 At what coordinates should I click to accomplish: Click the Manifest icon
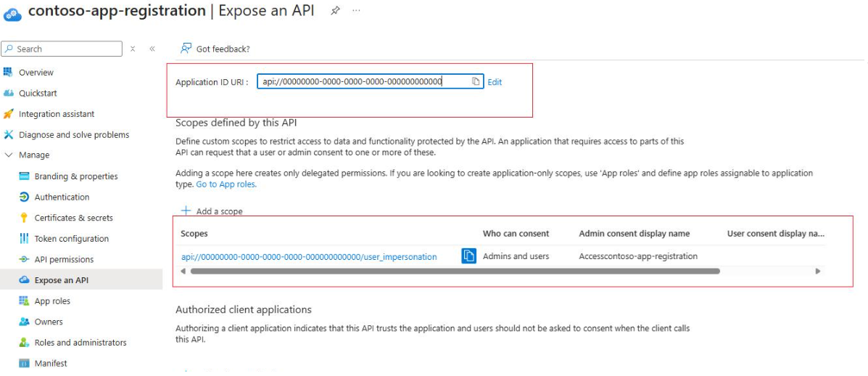24,363
